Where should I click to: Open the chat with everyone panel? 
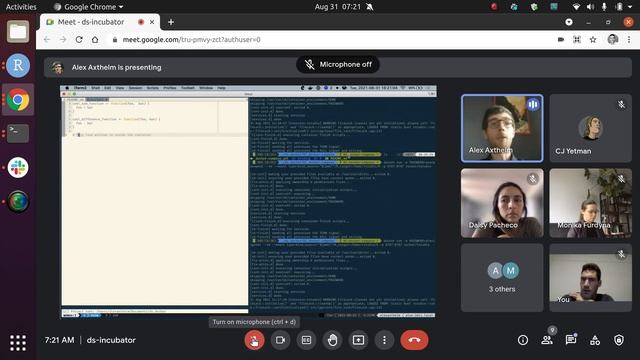coord(571,340)
